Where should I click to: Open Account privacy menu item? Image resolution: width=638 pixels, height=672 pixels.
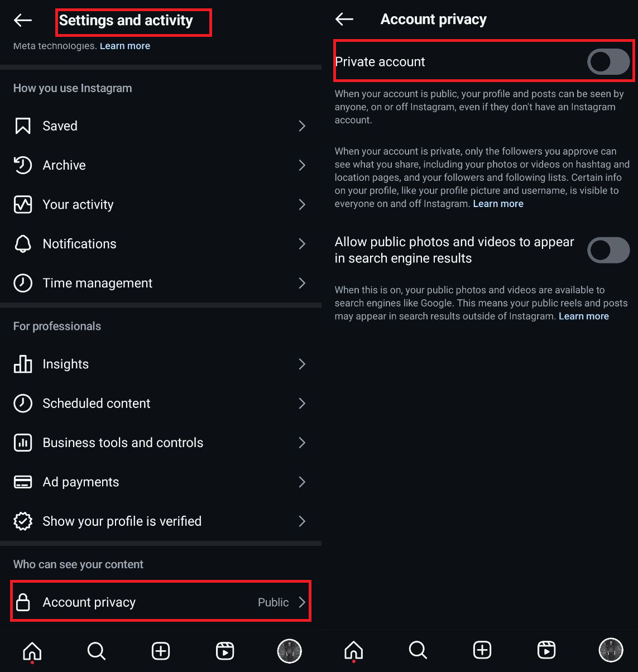(161, 602)
